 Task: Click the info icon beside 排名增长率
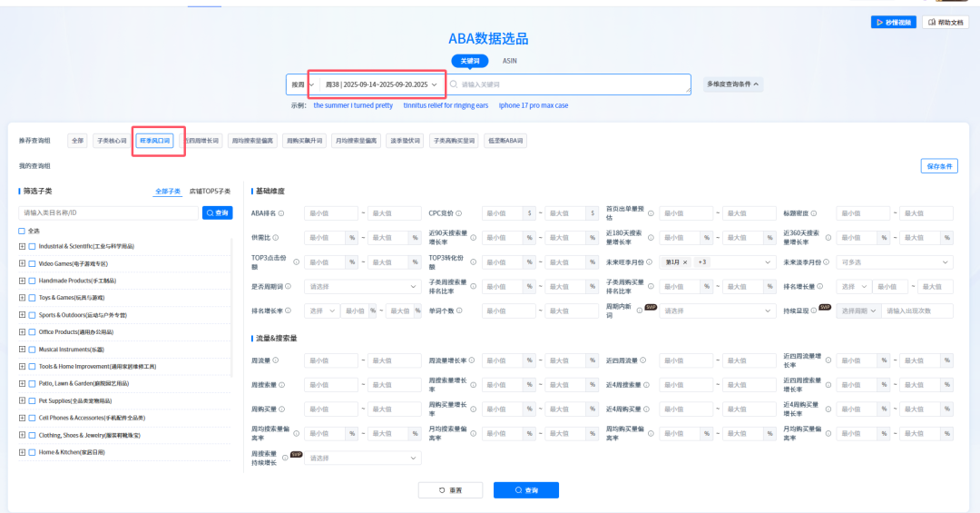pyautogui.click(x=289, y=311)
